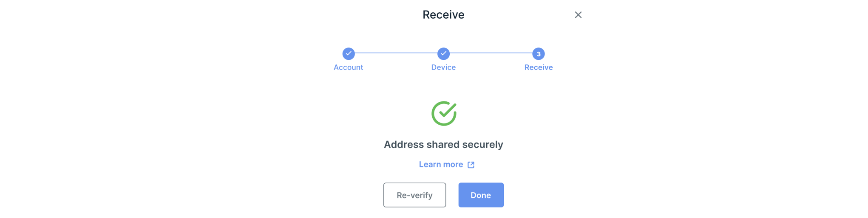This screenshot has height=218, width=868.
Task: Click the Re-verify button
Action: (x=414, y=195)
